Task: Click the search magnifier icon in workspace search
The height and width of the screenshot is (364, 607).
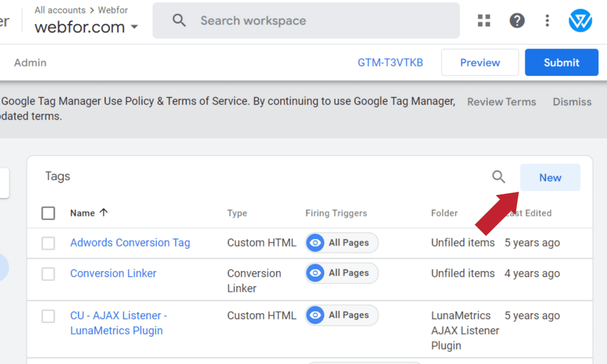Action: coord(179,20)
